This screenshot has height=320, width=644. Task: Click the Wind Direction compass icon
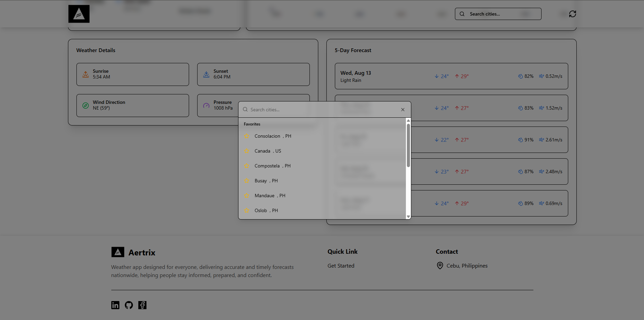click(x=86, y=105)
